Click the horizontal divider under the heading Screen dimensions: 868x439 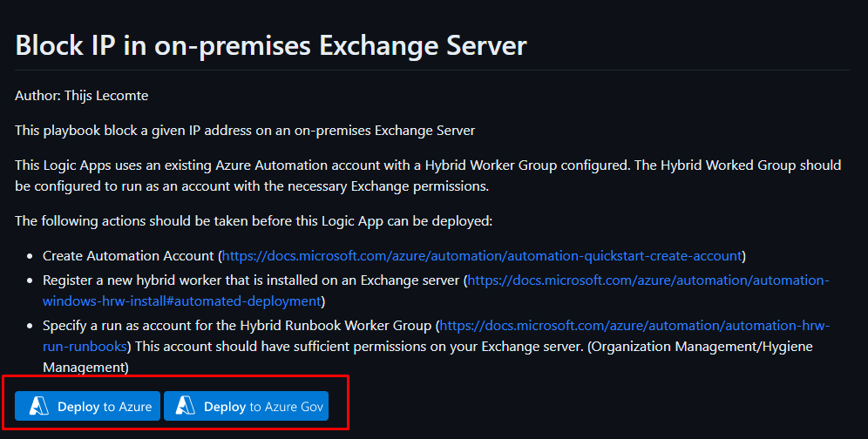coord(431,70)
